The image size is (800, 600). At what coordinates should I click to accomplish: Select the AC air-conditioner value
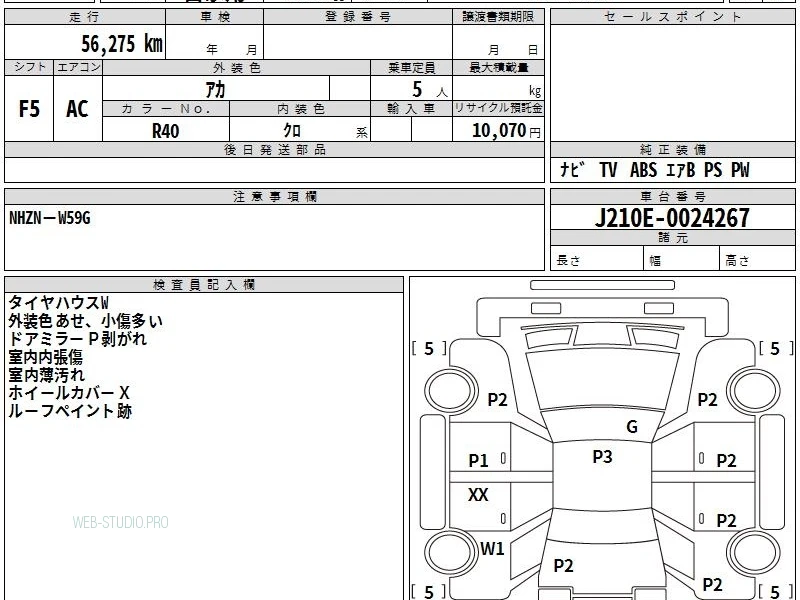point(78,109)
